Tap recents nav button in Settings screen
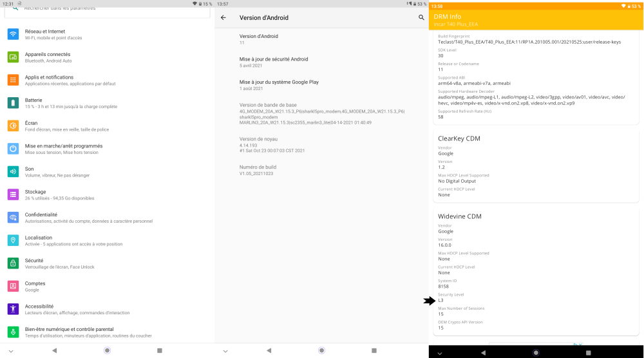The height and width of the screenshot is (358, 644). (160, 351)
